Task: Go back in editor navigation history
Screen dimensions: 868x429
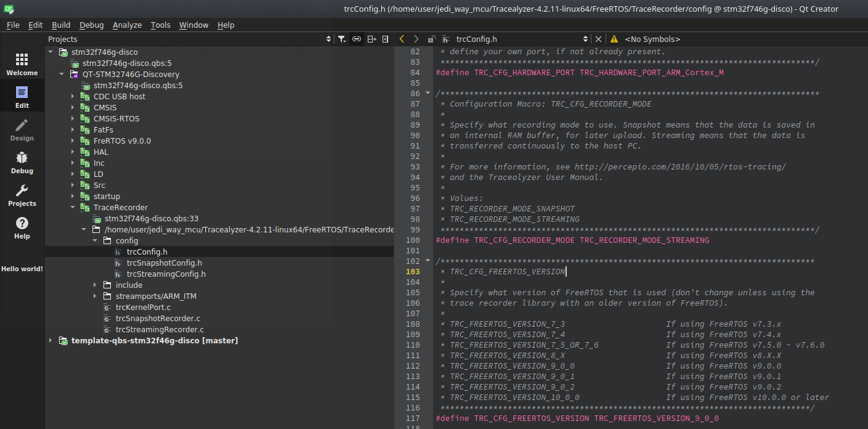Action: coord(402,39)
